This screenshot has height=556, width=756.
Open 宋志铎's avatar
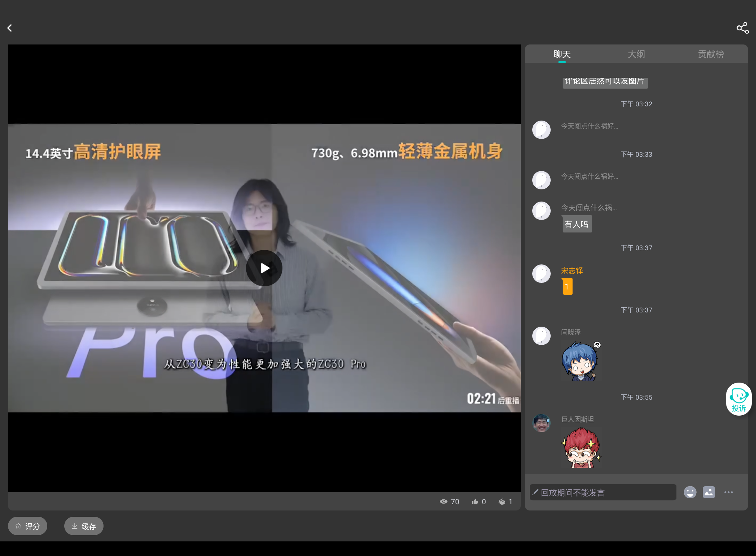(x=541, y=274)
